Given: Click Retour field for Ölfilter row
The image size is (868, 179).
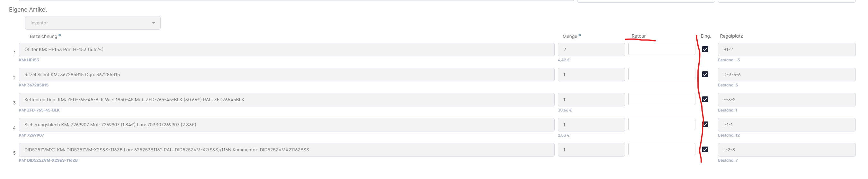Looking at the screenshot, I should (x=661, y=49).
